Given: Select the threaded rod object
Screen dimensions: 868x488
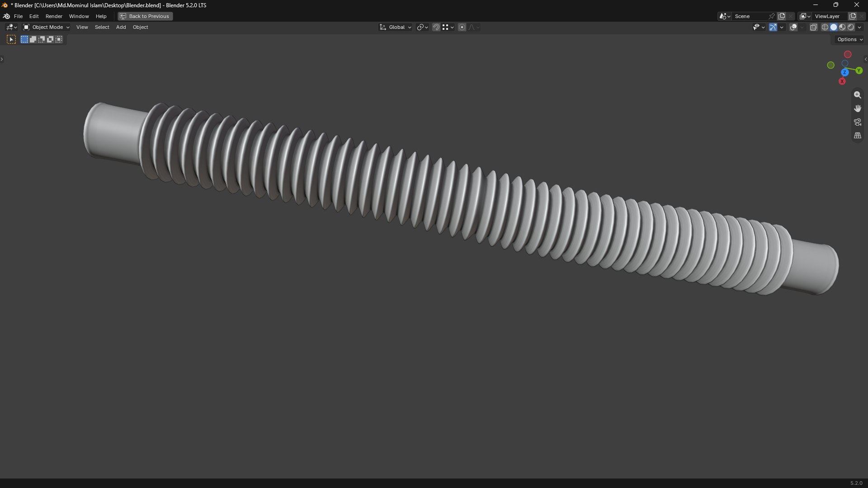Looking at the screenshot, I should pos(461,199).
